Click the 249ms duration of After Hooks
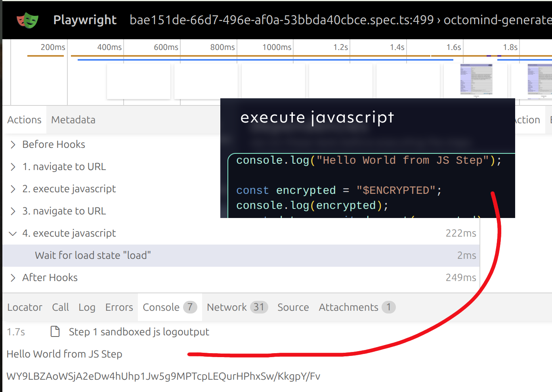The width and height of the screenshot is (552, 392). pos(461,277)
